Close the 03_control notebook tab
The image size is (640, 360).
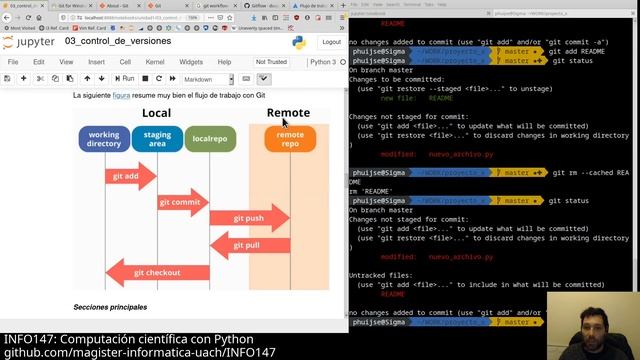tap(42, 6)
